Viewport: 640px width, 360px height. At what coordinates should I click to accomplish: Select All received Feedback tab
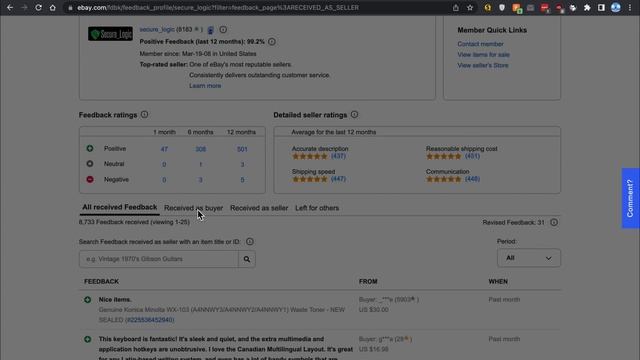tap(120, 207)
